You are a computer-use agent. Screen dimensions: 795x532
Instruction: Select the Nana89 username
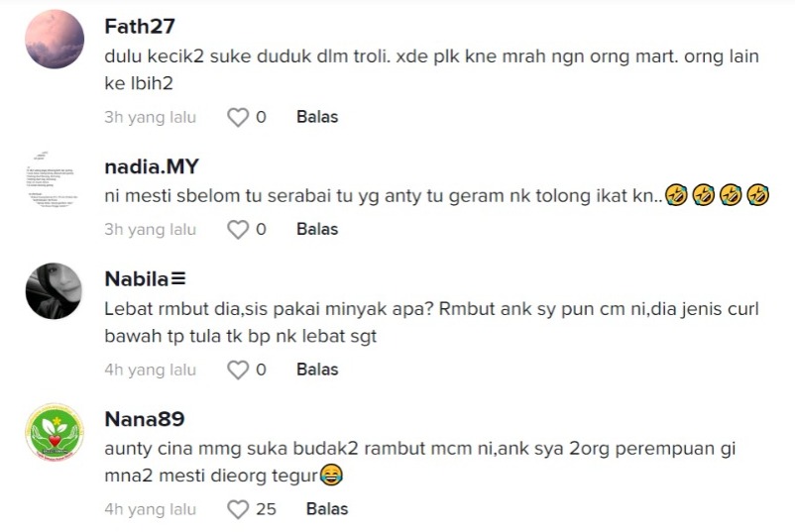[145, 420]
